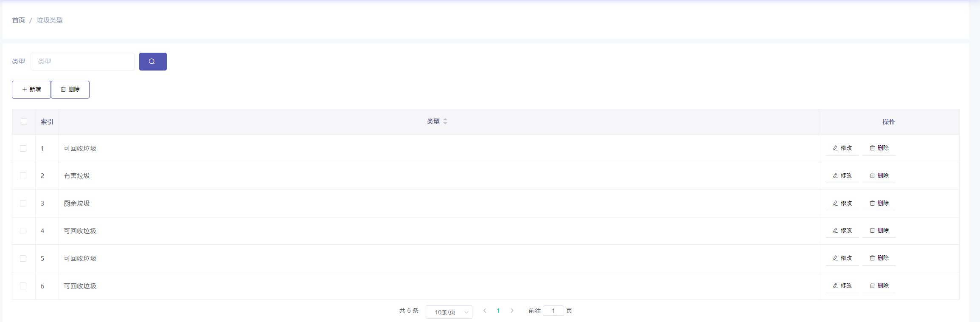The height and width of the screenshot is (322, 980).
Task: Navigate to 首页 in breadcrumb
Action: click(18, 20)
